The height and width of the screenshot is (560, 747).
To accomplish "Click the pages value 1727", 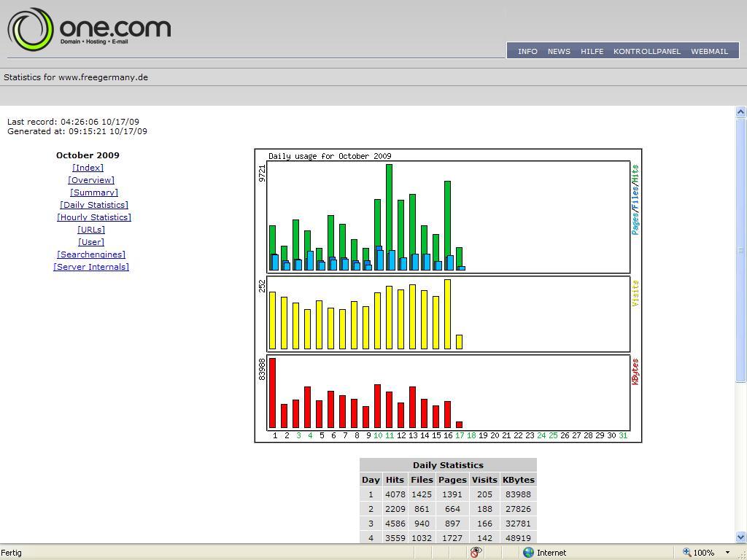I will tap(452, 537).
